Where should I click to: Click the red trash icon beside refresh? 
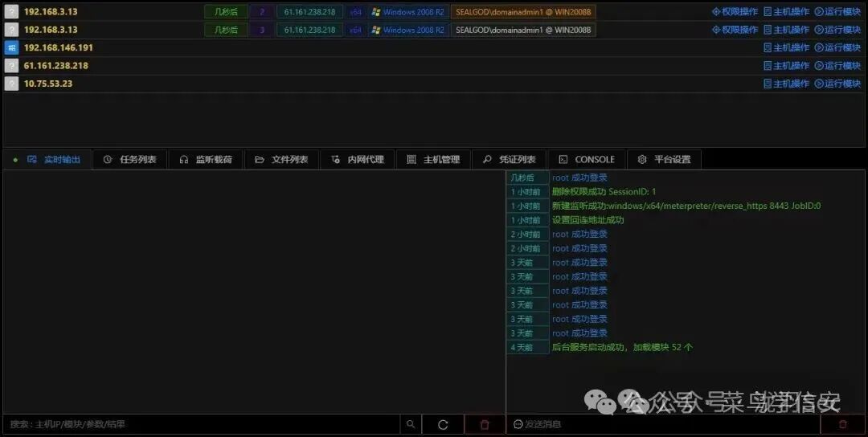[x=485, y=424]
